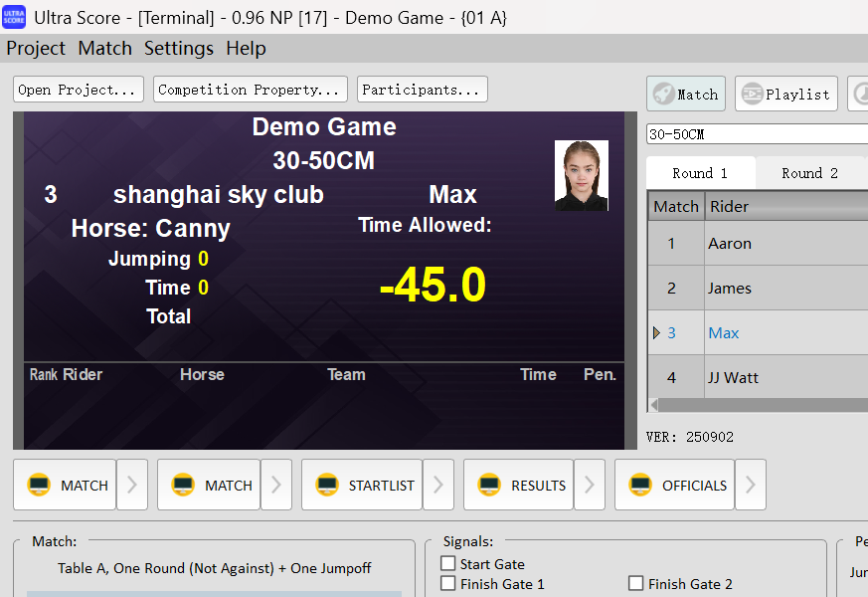868x597 pixels.
Task: Open the Competition Property... dialog
Action: pos(250,90)
